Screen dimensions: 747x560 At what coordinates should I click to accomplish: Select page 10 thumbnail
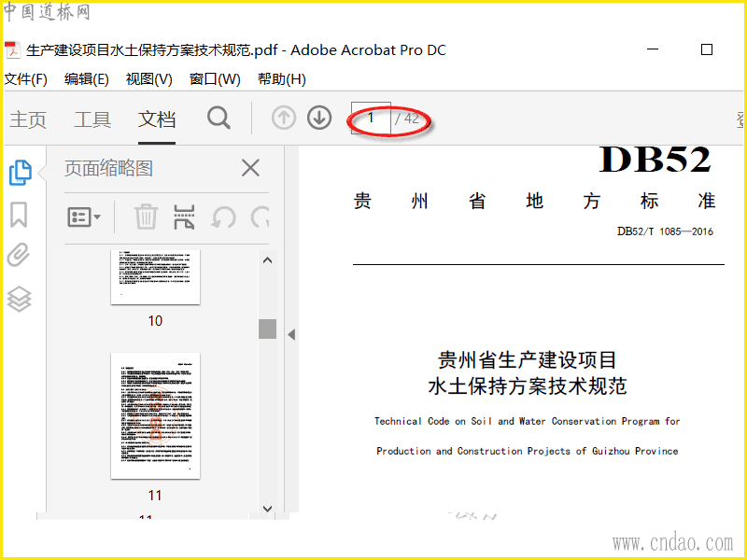coord(155,277)
